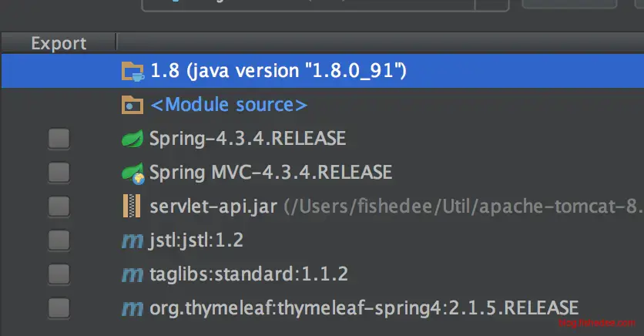Select the 1.8 java version row

(x=277, y=72)
